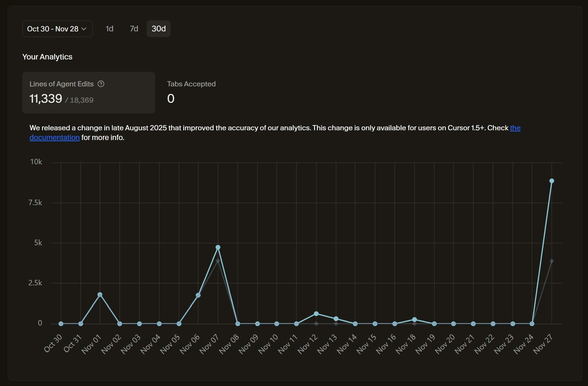
Task: Click the Nov 24 zero data point
Action: [532, 324]
